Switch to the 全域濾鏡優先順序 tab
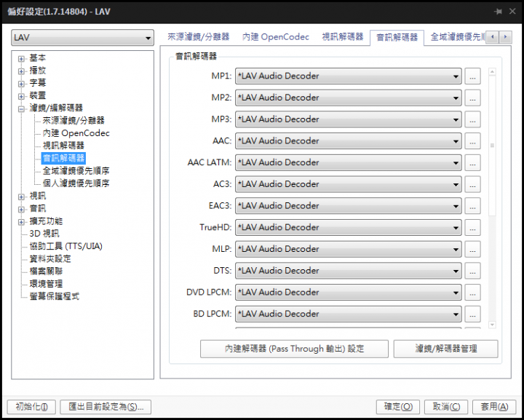The width and height of the screenshot is (524, 420). pos(457,36)
